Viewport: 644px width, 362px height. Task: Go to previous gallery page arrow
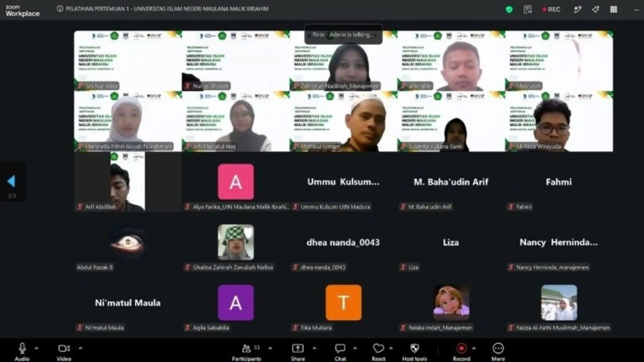(x=11, y=181)
